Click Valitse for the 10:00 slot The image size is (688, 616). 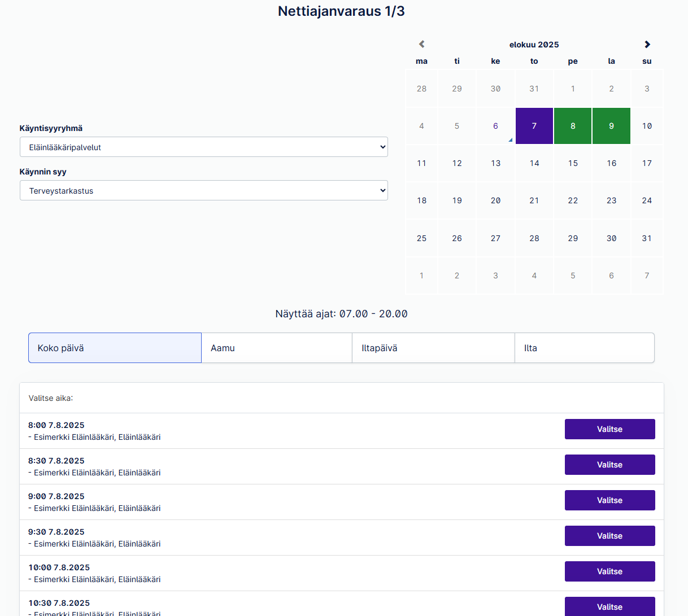610,571
